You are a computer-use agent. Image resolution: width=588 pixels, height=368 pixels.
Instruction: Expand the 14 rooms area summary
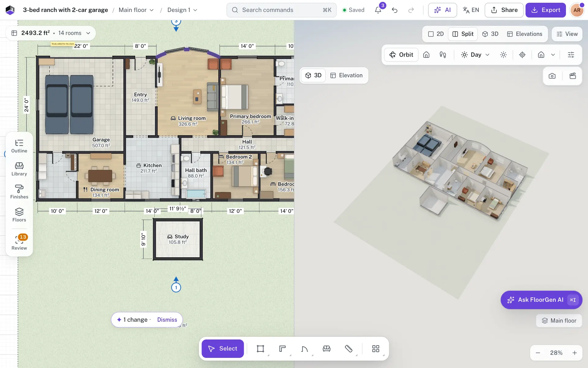(x=51, y=33)
